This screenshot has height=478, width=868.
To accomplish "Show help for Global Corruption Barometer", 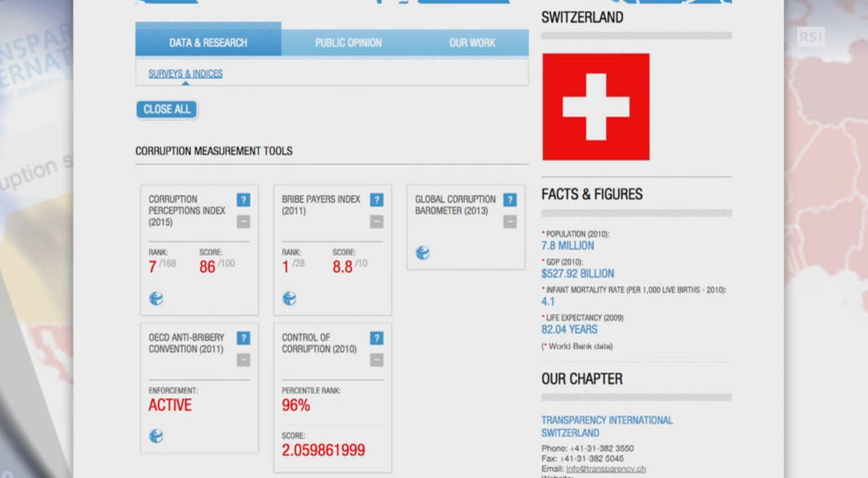I will pyautogui.click(x=510, y=200).
